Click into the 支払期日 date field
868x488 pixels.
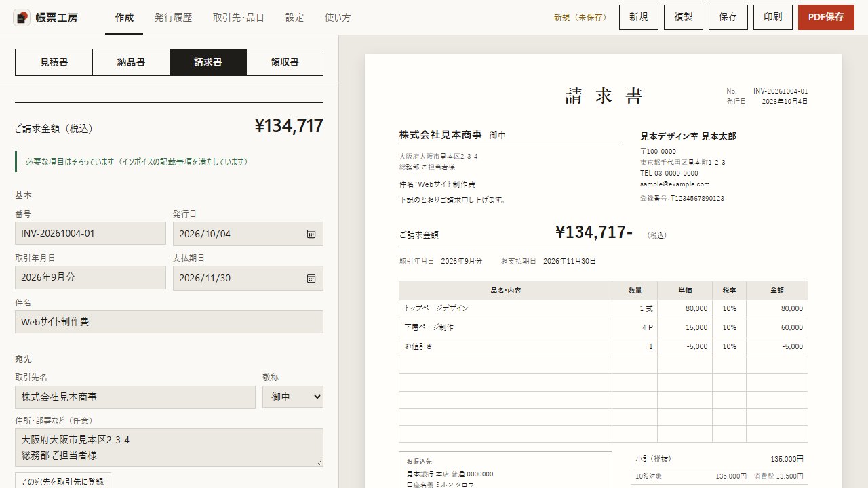(248, 278)
